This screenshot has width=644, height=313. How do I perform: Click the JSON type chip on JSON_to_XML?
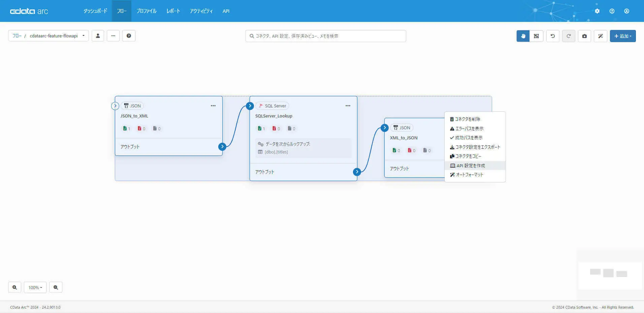[x=132, y=106]
